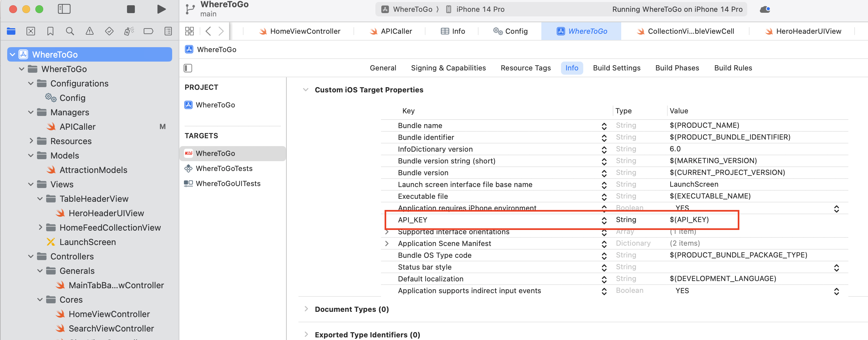The image size is (868, 340).
Task: Stop the running app
Action: 131,9
